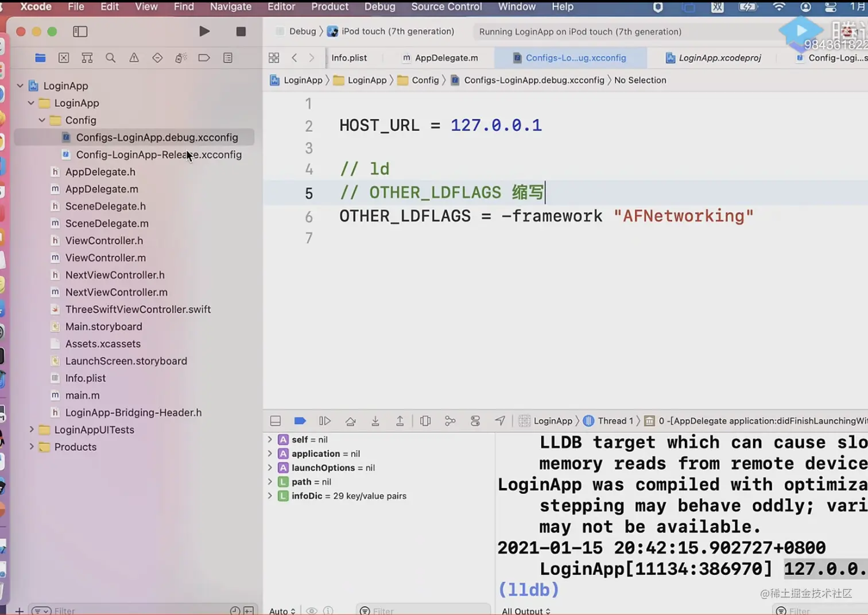Toggle the navigator sidebar panel
This screenshot has height=615, width=868.
pyautogui.click(x=80, y=32)
